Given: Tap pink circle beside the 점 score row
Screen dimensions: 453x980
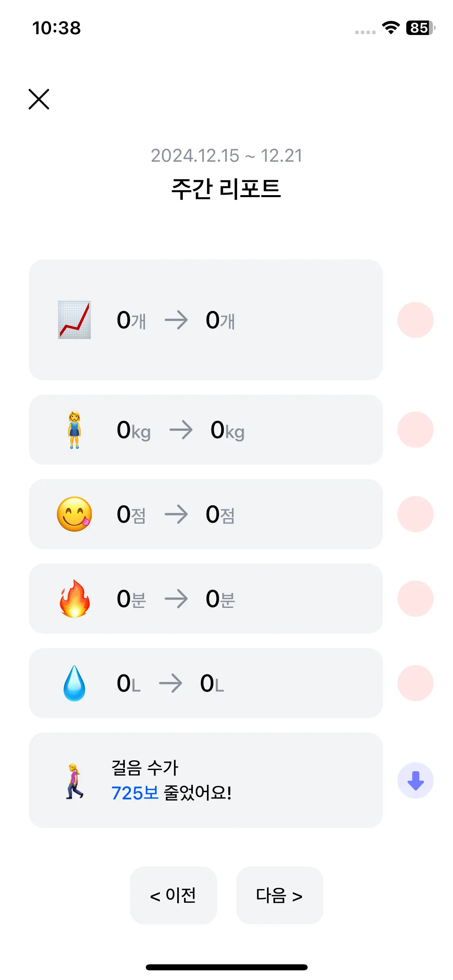Looking at the screenshot, I should pos(416,514).
